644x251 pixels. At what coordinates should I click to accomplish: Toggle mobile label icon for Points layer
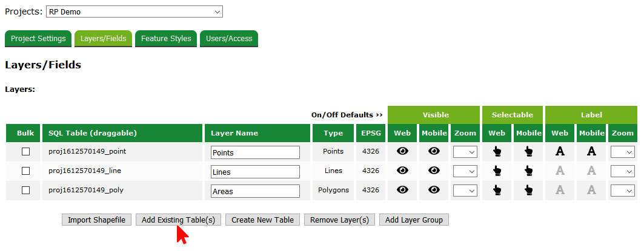(x=592, y=152)
